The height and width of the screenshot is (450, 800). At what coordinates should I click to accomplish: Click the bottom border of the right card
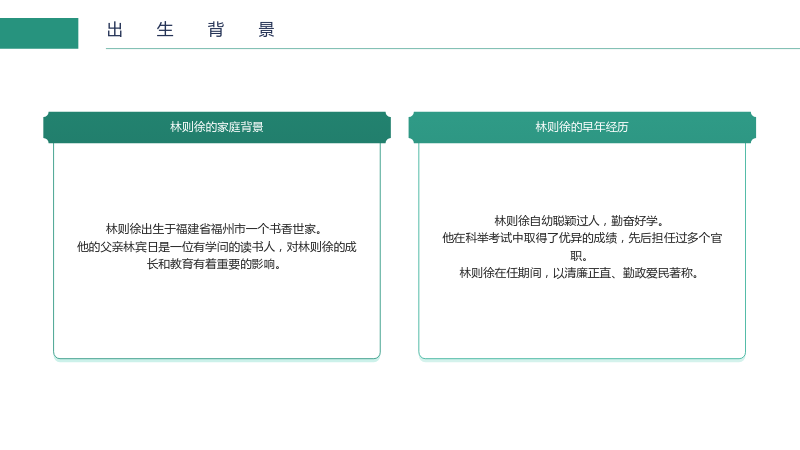[x=582, y=359]
